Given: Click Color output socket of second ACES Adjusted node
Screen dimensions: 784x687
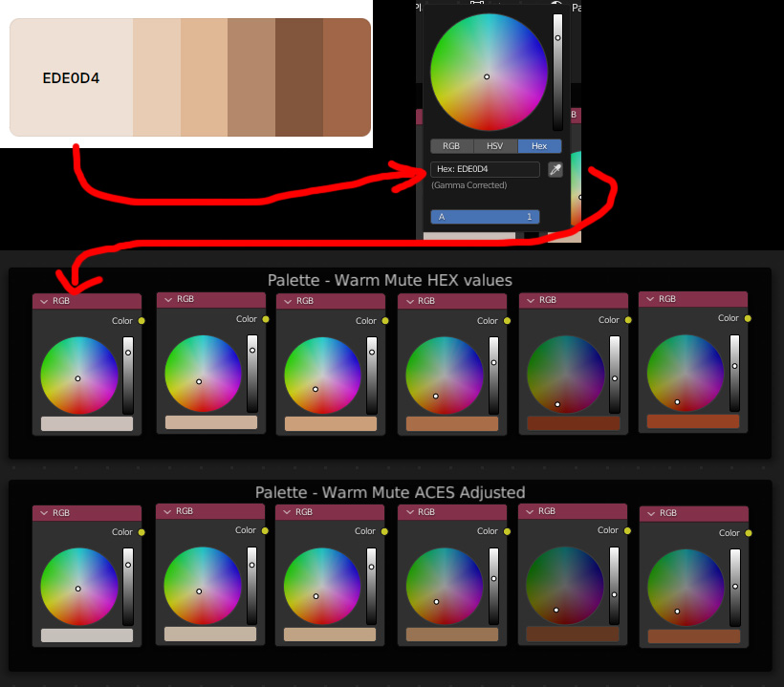Looking at the screenshot, I should click(265, 530).
